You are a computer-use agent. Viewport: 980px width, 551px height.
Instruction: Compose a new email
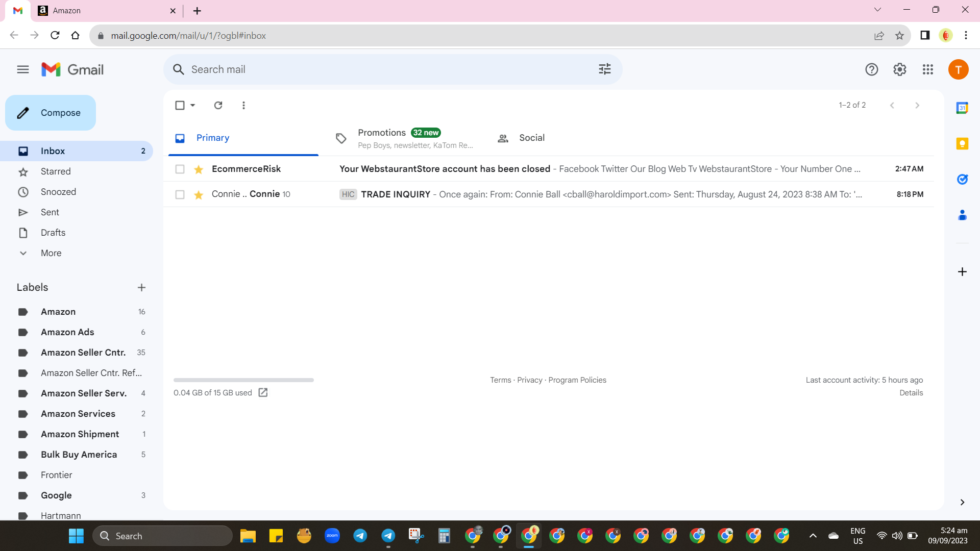tap(51, 113)
